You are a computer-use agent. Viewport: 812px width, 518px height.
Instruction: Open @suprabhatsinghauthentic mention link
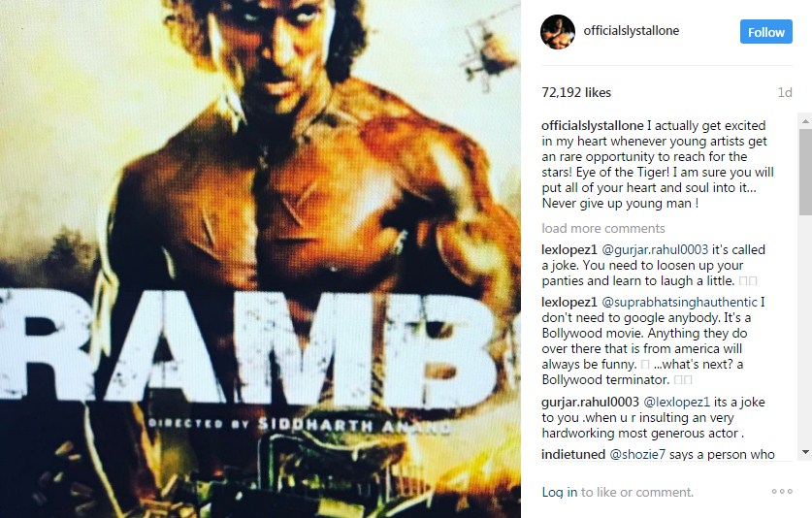[x=679, y=302]
